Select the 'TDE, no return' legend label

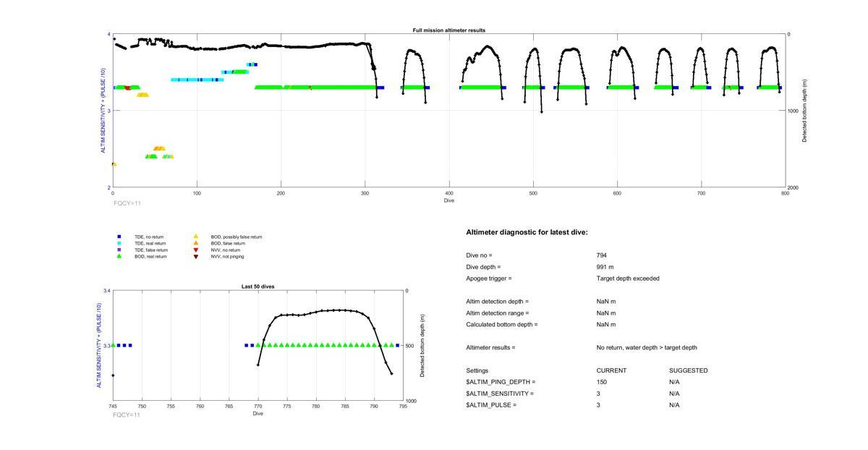(149, 237)
